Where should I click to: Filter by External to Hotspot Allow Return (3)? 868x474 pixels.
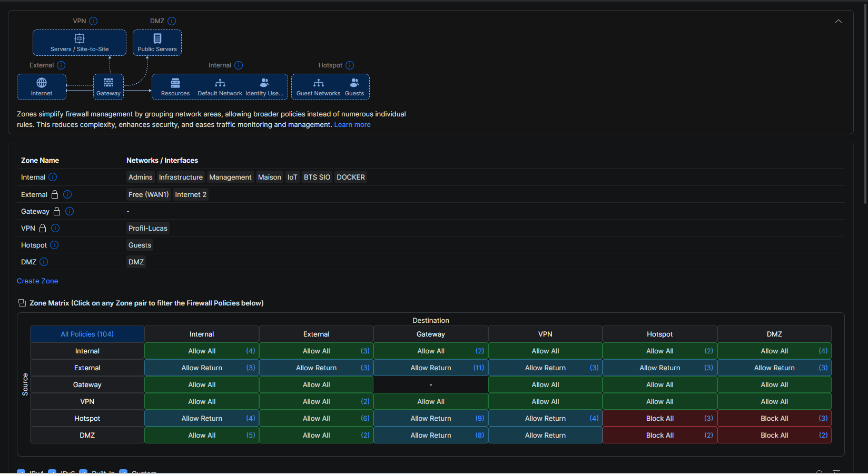tap(660, 368)
